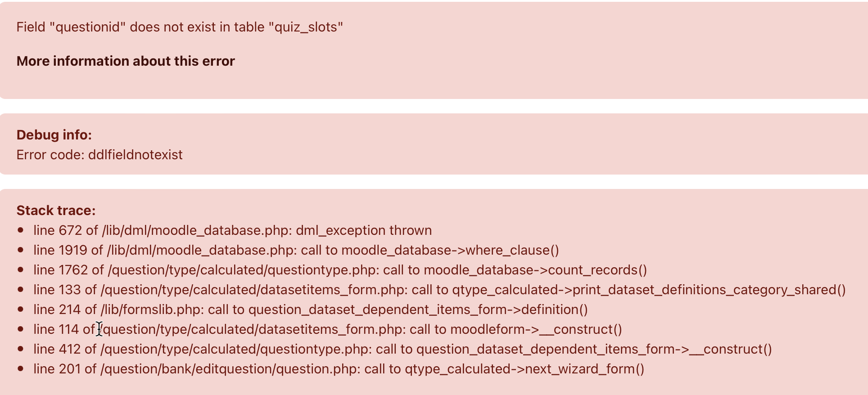Click the bullet beside the line 1919 entry
Screen dimensions: 868x395
[20, 250]
